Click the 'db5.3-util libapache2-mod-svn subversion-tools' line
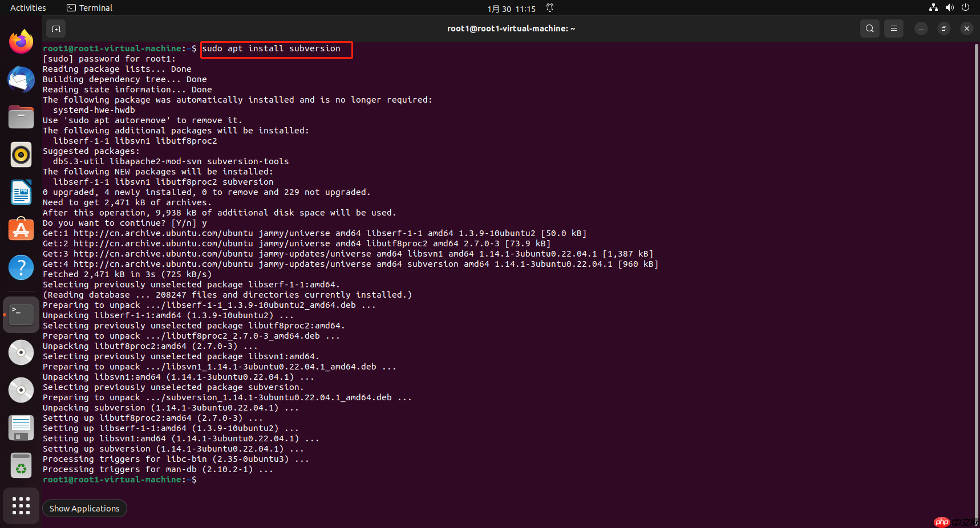 (x=171, y=162)
